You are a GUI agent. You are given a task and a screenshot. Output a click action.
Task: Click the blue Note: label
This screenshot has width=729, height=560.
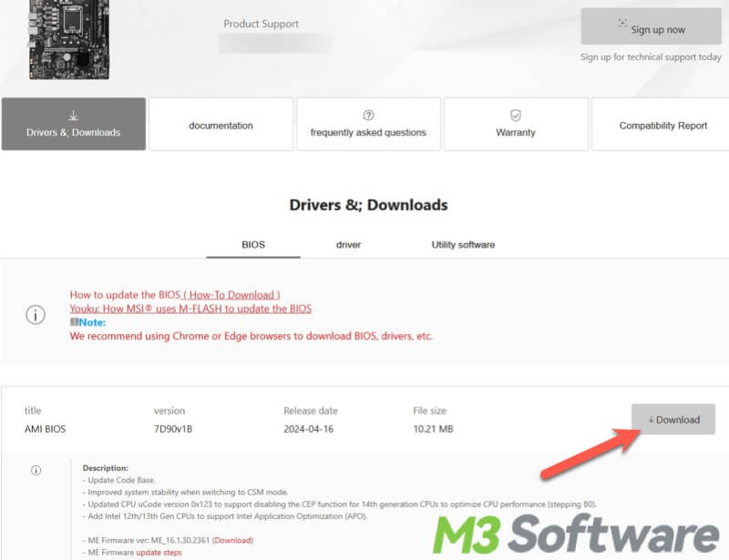tap(92, 322)
